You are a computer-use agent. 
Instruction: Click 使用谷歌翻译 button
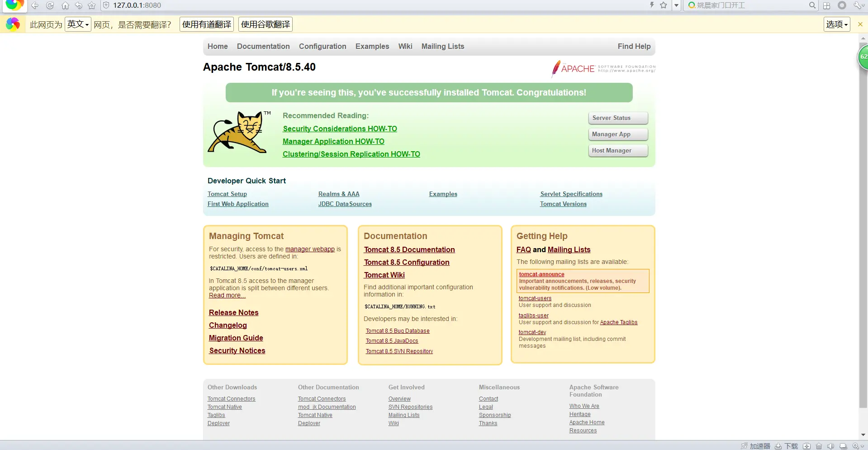(266, 24)
